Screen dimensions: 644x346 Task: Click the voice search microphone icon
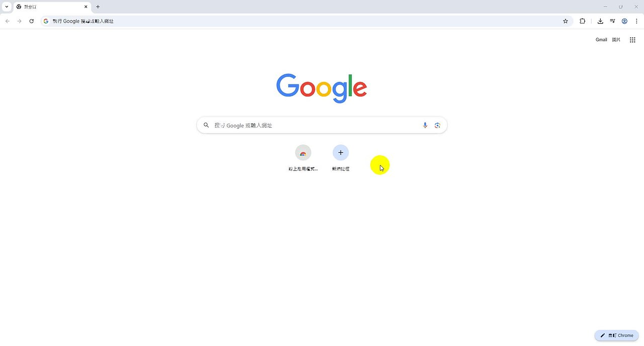(x=425, y=125)
